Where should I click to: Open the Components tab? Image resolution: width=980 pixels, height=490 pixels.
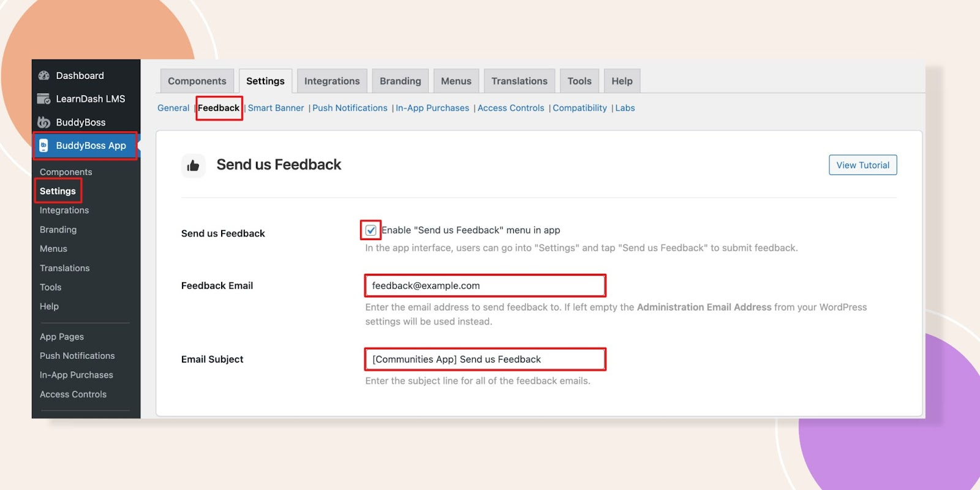pos(197,81)
